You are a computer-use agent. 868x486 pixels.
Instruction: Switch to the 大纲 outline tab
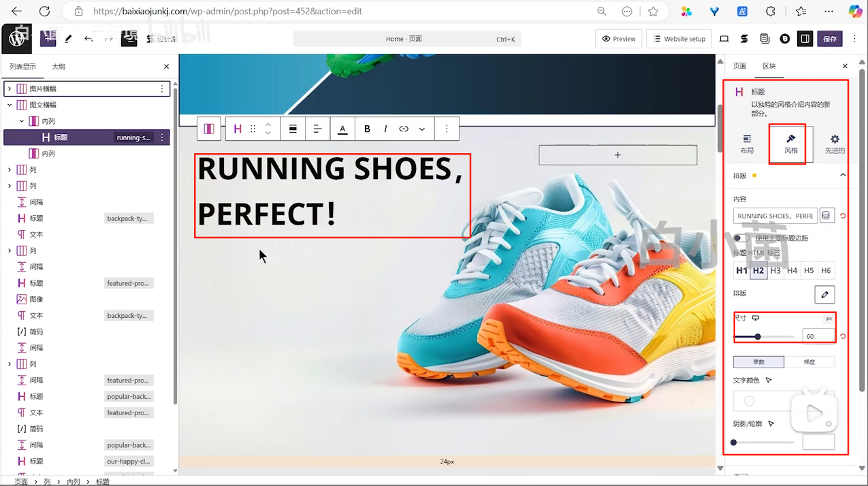[x=59, y=67]
